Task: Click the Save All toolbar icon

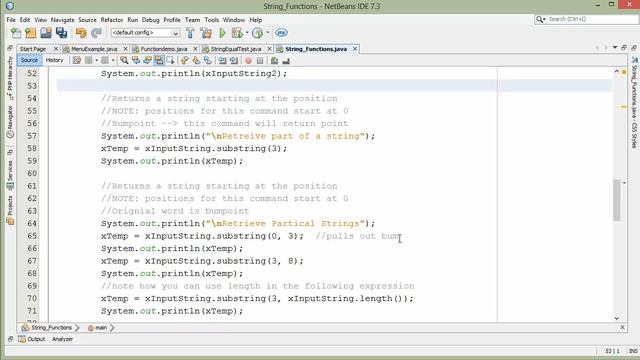Action: click(x=61, y=33)
